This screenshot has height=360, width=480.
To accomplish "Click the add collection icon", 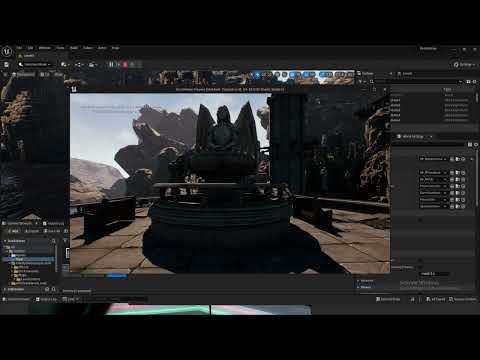I will [47, 289].
